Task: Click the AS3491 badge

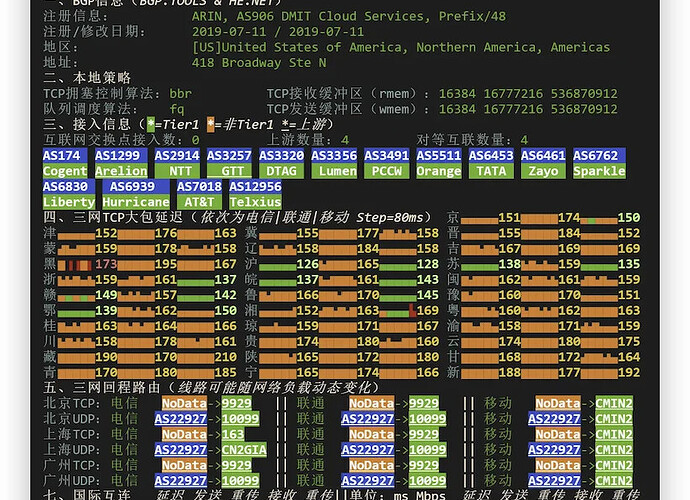Action: click(386, 155)
